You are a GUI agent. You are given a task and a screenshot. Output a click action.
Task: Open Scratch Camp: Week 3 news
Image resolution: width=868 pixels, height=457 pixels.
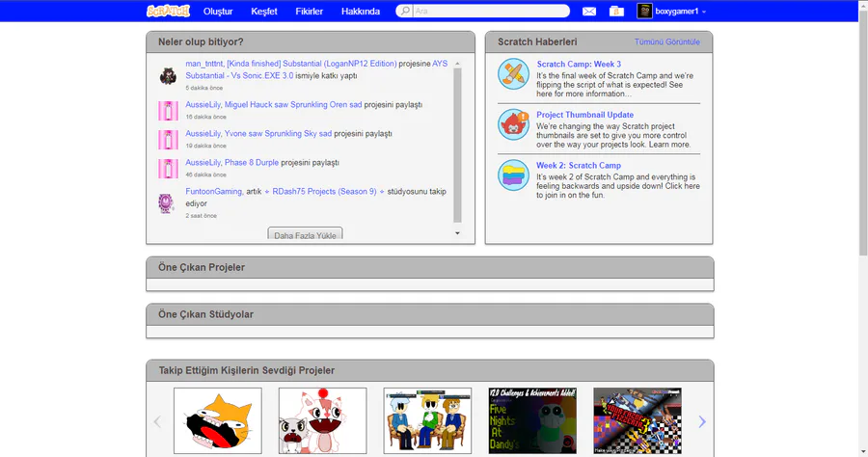[579, 65]
